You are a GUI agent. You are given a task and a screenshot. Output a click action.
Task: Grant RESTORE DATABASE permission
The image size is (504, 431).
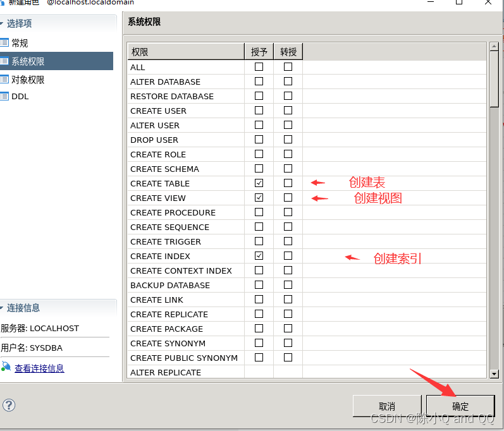[259, 95]
